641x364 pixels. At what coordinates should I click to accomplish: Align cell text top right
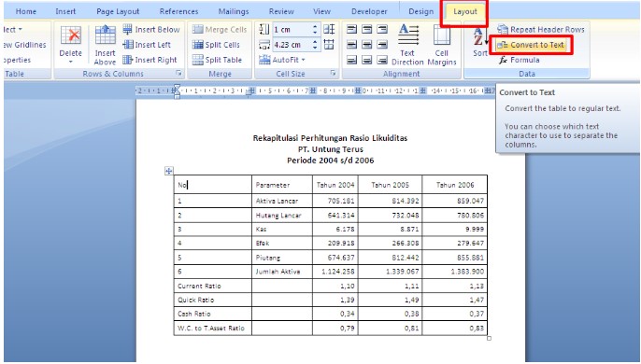[x=382, y=30]
